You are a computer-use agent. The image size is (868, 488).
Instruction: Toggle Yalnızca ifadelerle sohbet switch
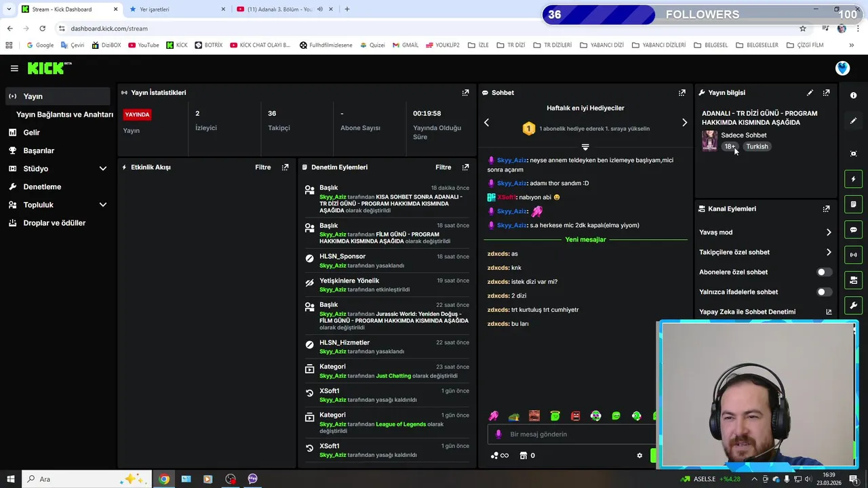pos(823,292)
